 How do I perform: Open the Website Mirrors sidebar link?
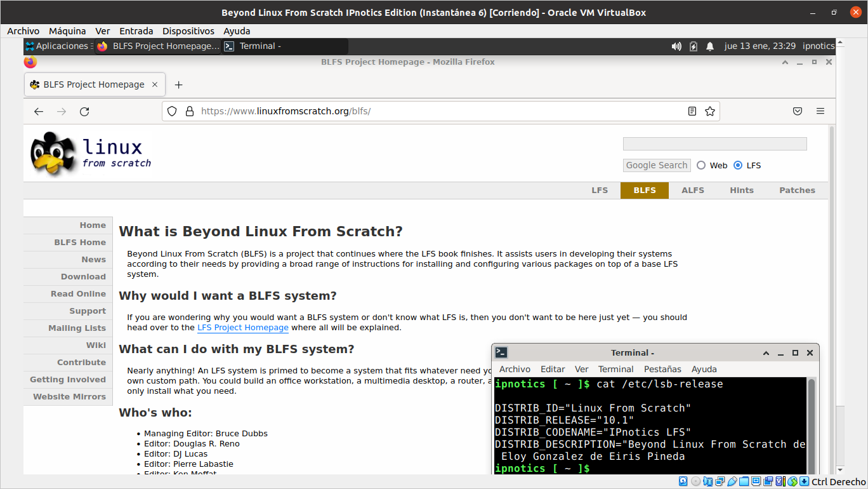69,396
